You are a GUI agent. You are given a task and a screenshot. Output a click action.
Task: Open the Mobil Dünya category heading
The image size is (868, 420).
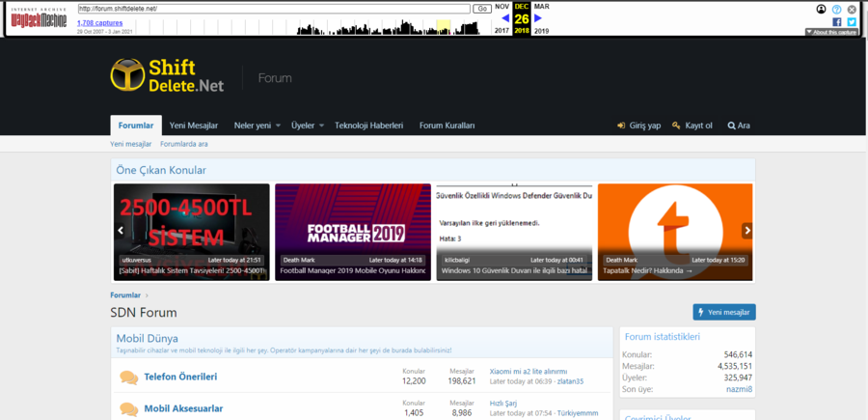(148, 339)
